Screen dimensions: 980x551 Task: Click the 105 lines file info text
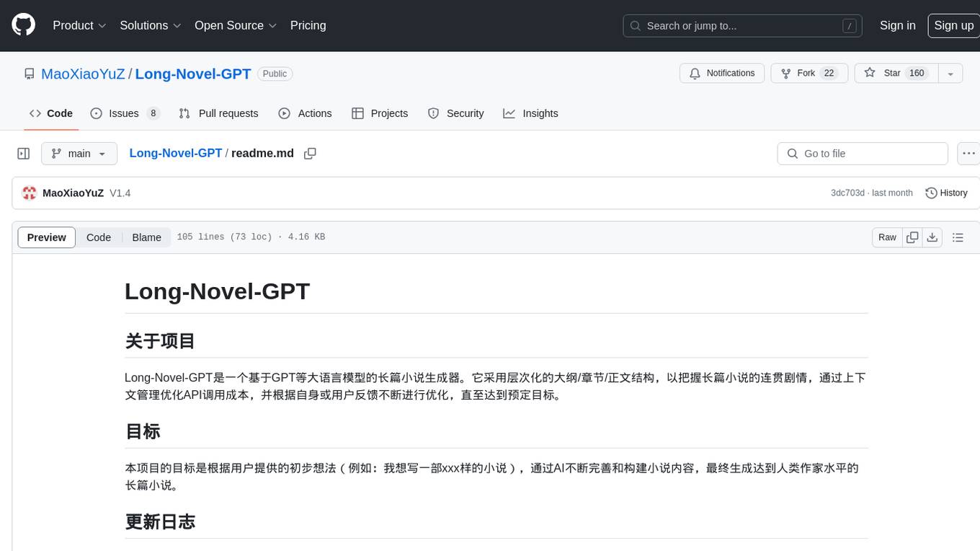pyautogui.click(x=251, y=237)
